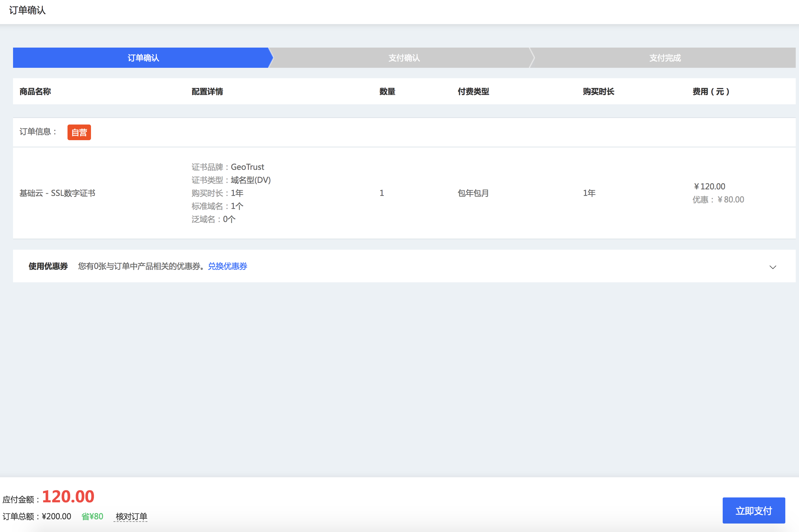
Task: Click the 自营 orange badge
Action: (79, 132)
